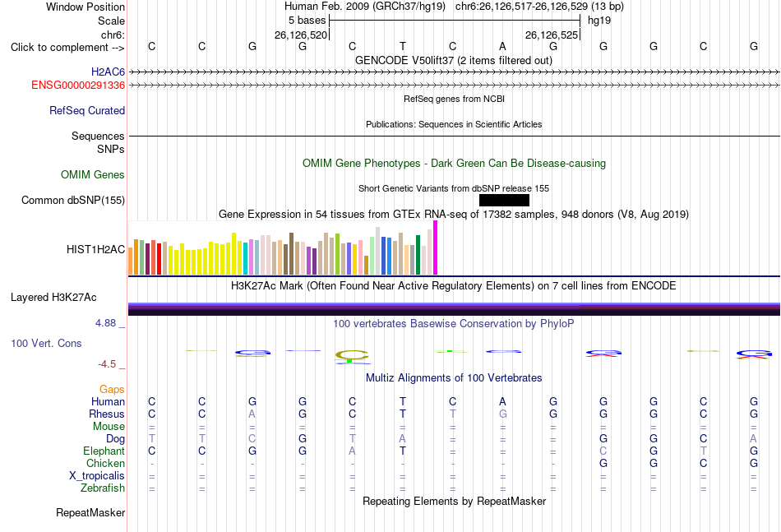This screenshot has height=532, width=781.
Task: Select the Zebrafish species label
Action: pos(103,488)
